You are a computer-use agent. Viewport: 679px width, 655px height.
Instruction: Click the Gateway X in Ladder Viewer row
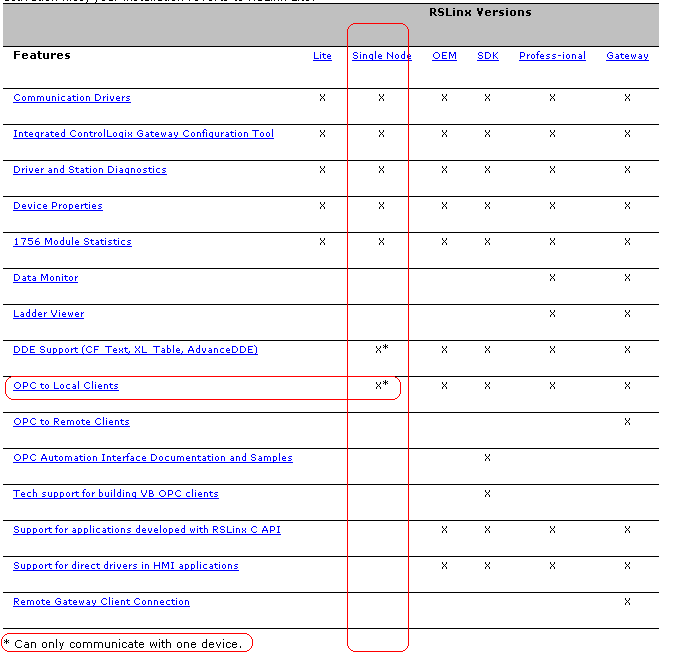(x=627, y=313)
